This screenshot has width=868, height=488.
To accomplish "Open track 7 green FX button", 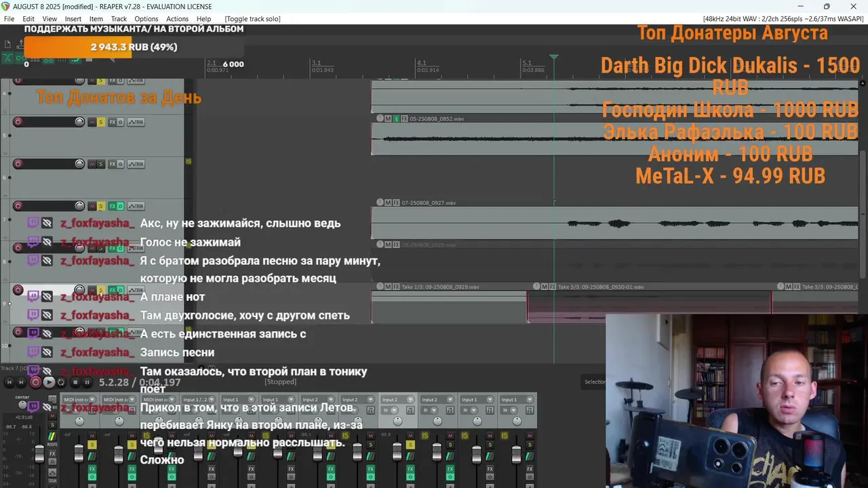I will tap(113, 206).
